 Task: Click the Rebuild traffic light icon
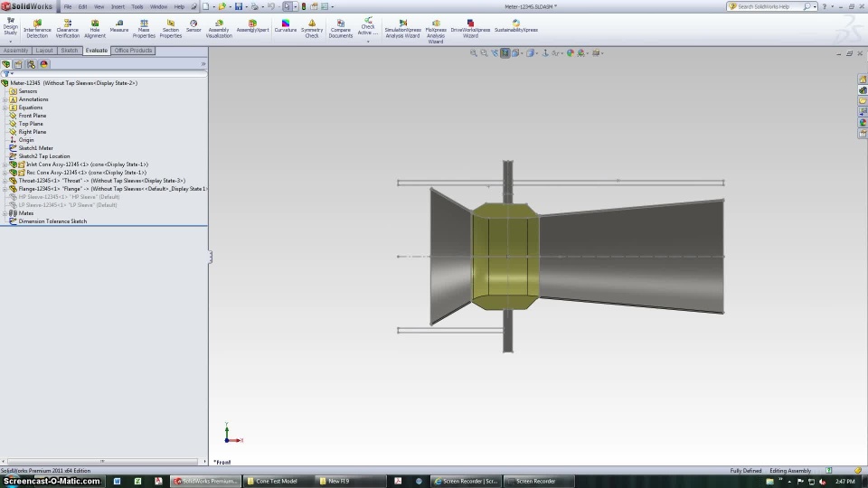tap(304, 6)
